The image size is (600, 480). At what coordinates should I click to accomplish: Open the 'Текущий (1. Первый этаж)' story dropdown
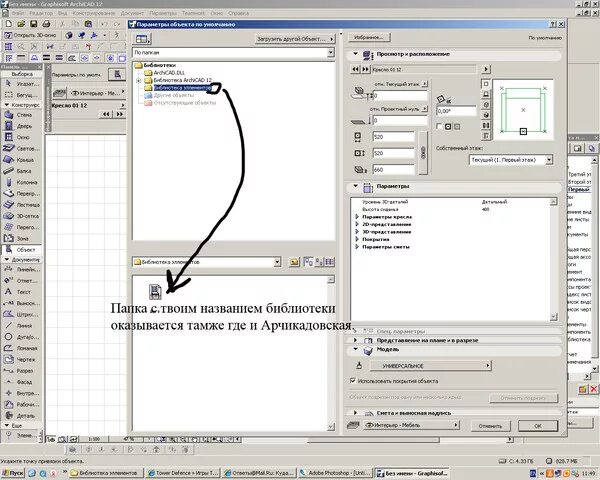(x=549, y=160)
